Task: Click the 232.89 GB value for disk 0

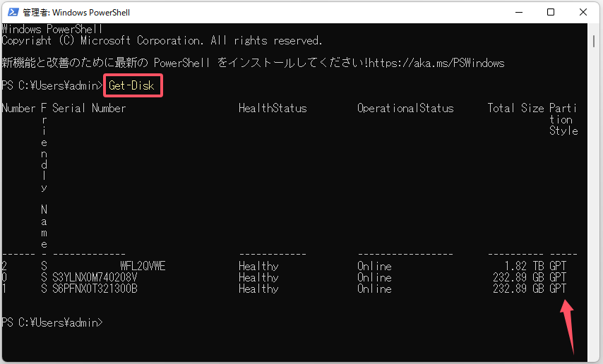Action: click(518, 277)
